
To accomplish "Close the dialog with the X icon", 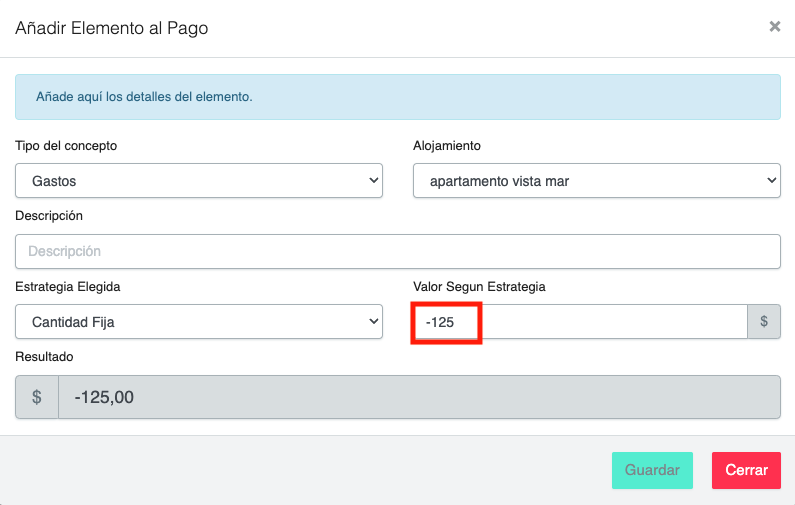I will [774, 27].
